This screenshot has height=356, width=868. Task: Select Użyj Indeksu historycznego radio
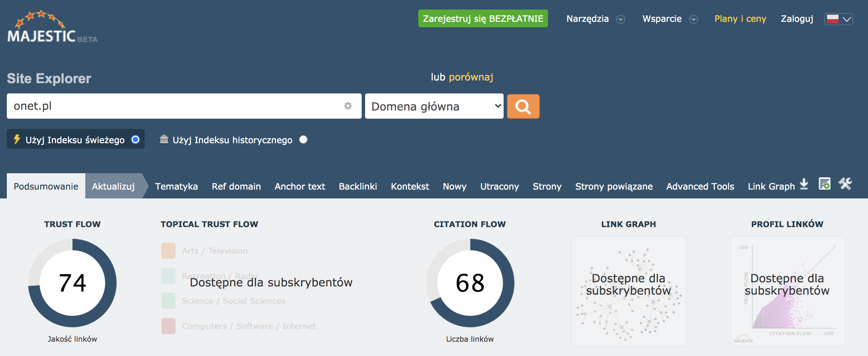coord(303,139)
